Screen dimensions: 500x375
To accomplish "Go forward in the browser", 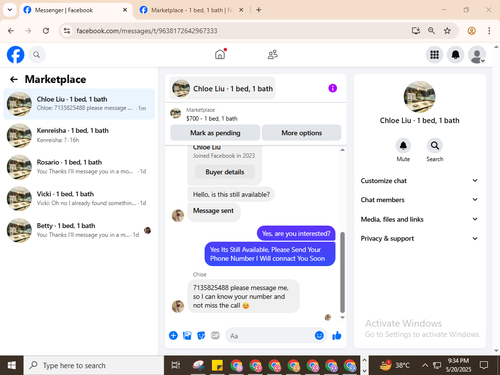I will [28, 31].
